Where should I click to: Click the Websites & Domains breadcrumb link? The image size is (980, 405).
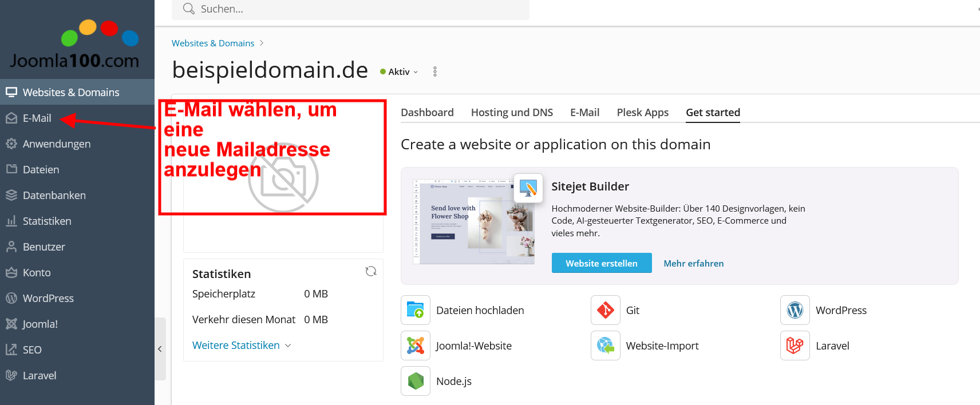213,43
